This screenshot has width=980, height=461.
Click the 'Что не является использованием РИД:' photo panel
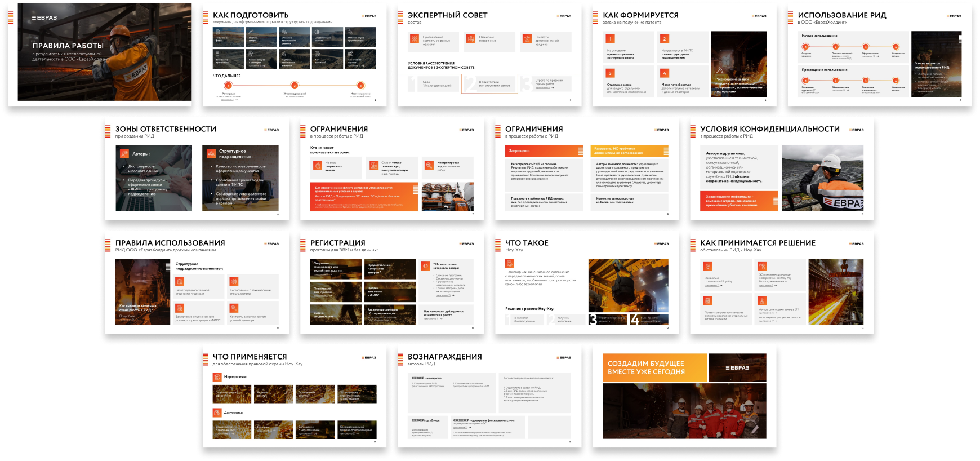tap(937, 64)
